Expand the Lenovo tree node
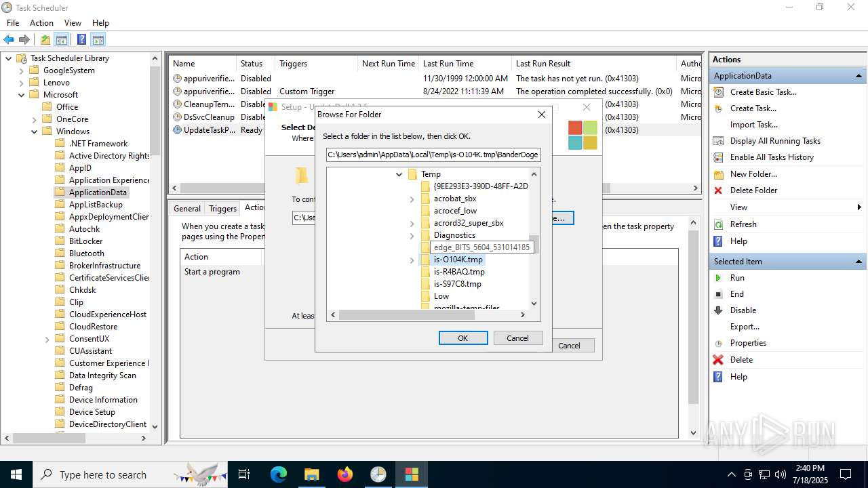868x488 pixels. pyautogui.click(x=21, y=83)
